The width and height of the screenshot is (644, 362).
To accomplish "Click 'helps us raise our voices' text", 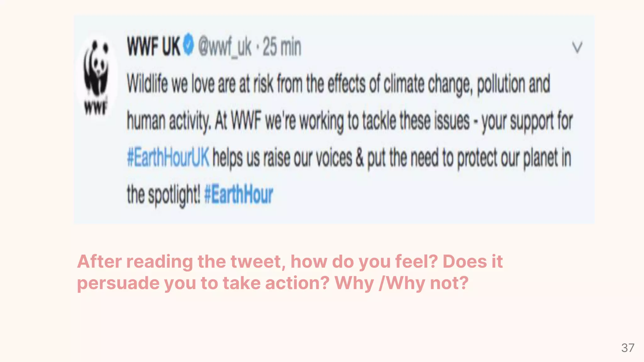I will [x=282, y=158].
